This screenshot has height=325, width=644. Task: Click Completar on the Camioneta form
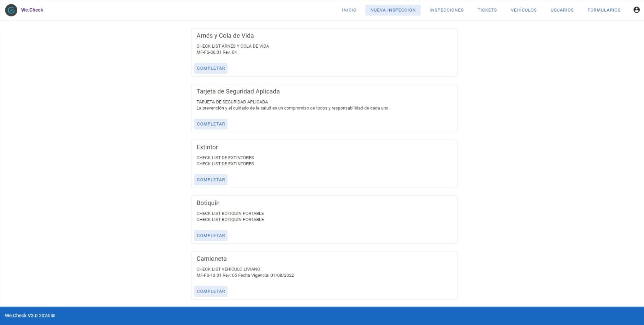[211, 291]
